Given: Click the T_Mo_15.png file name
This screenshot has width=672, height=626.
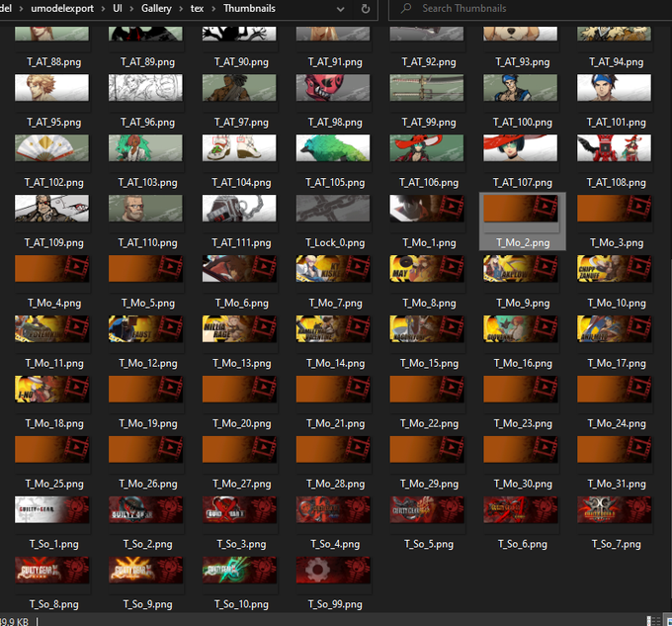Looking at the screenshot, I should (x=429, y=364).
